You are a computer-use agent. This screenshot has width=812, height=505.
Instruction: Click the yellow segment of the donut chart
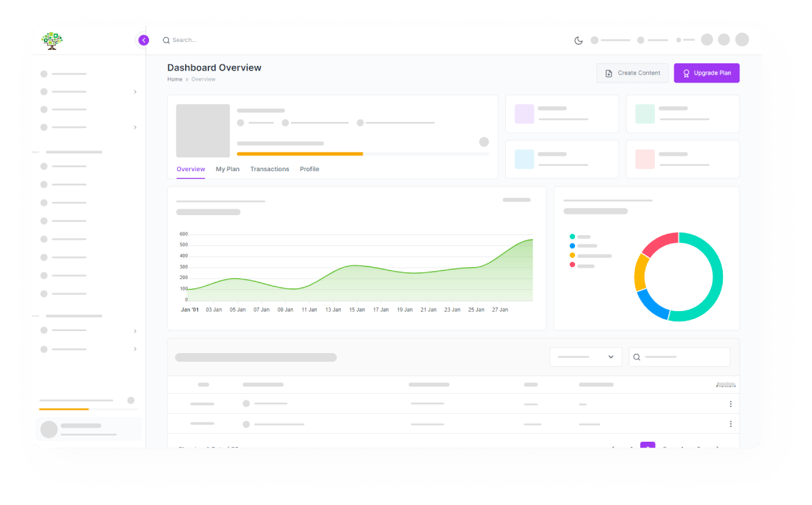pos(640,273)
